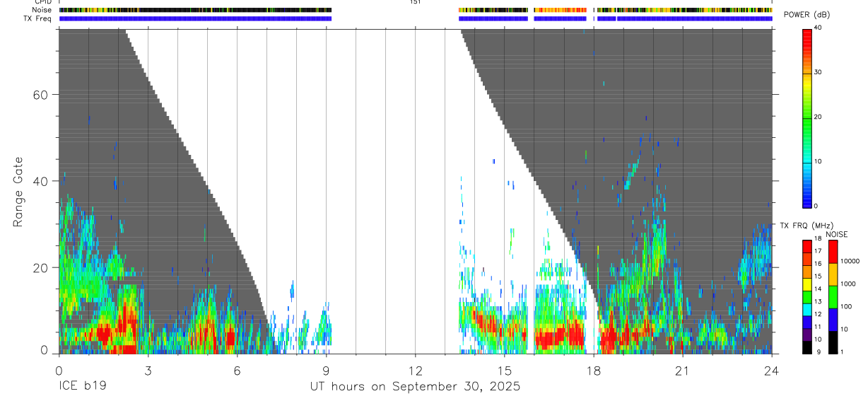Select the 'POWER (dB)' legend title
The width and height of the screenshot is (868, 401).
[807, 15]
